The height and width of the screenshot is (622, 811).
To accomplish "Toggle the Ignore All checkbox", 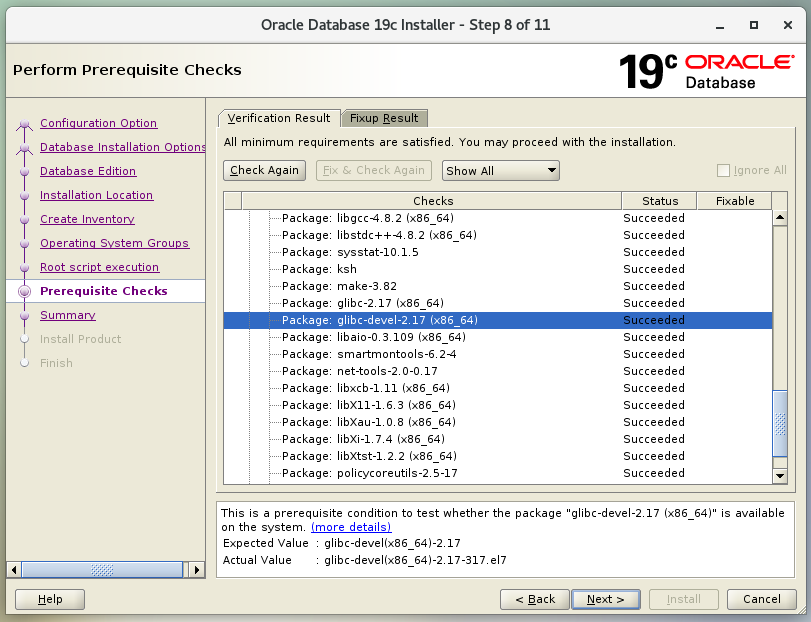I will (723, 171).
